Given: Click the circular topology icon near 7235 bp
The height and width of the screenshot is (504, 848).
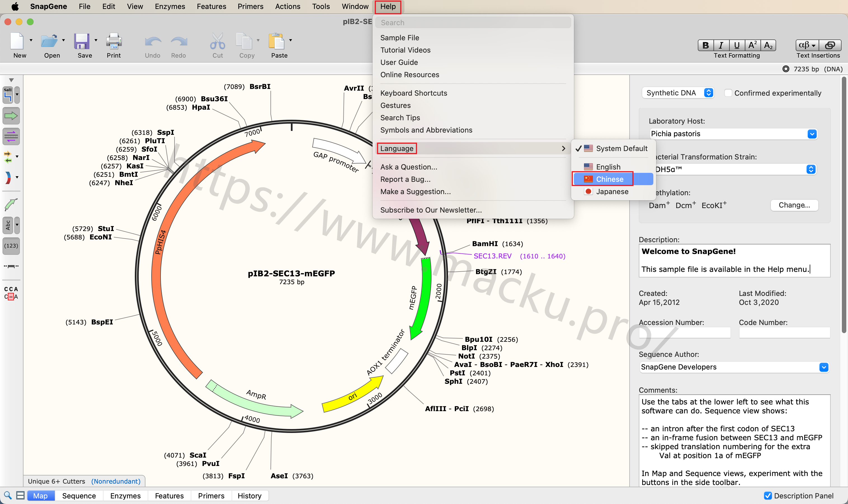Looking at the screenshot, I should [x=786, y=69].
